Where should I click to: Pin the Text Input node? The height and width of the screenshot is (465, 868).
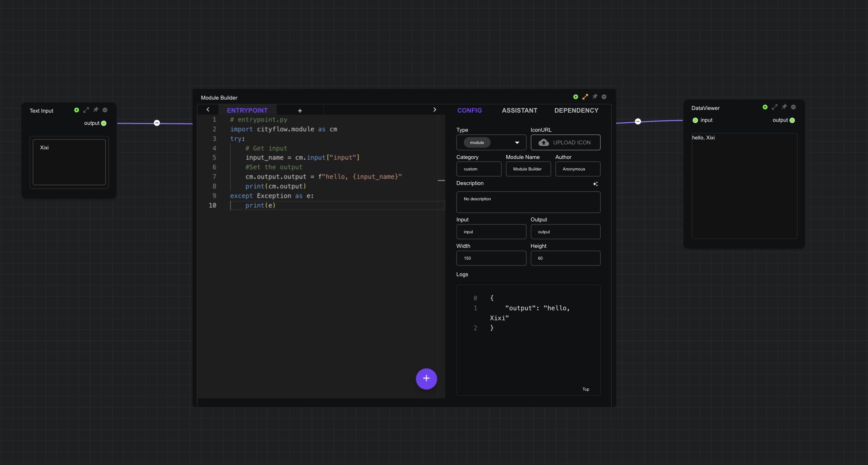[96, 110]
